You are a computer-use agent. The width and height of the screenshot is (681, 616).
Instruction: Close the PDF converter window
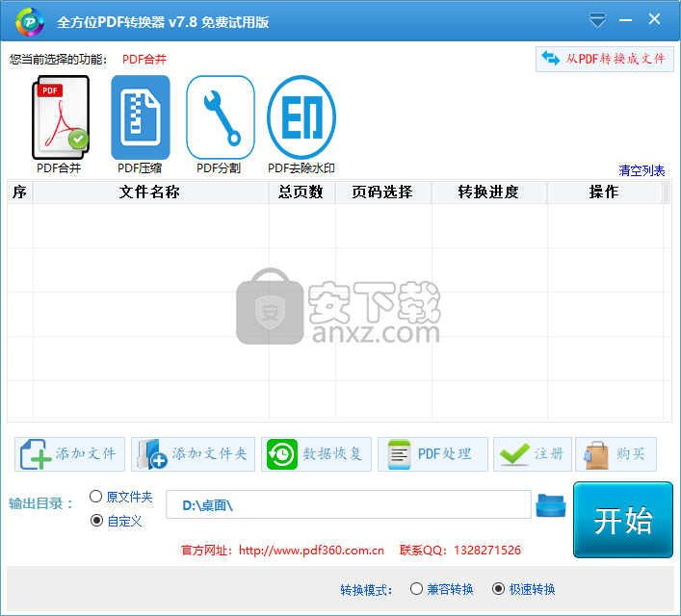[654, 19]
